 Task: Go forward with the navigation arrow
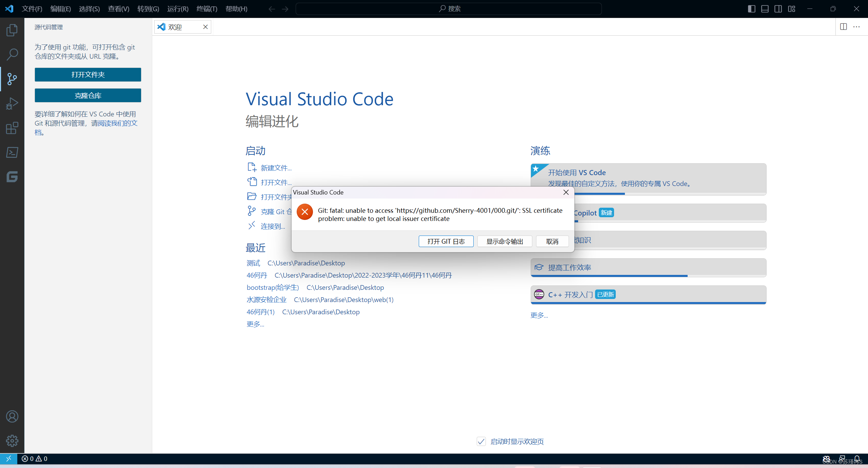(x=285, y=9)
